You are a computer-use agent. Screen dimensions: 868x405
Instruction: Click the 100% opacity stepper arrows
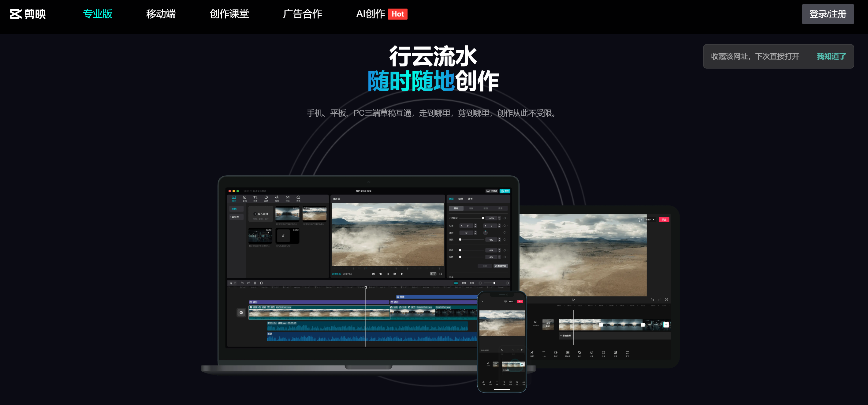point(499,218)
